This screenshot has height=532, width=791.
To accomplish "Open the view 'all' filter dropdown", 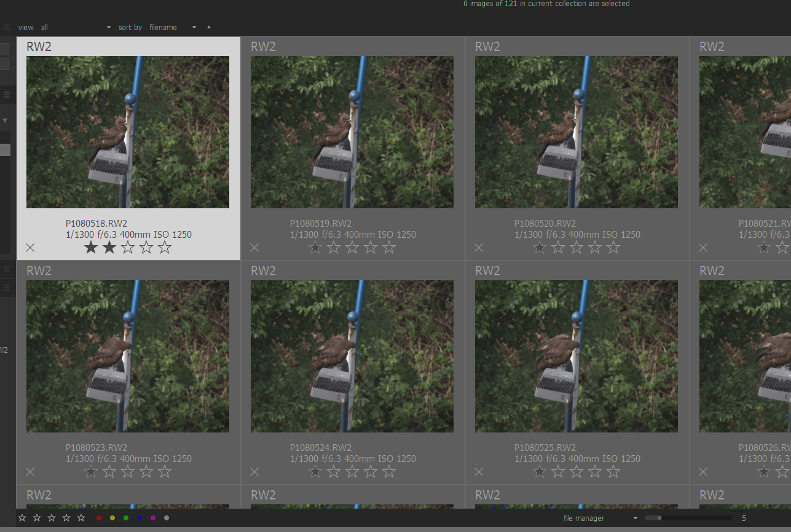I will pyautogui.click(x=76, y=28).
